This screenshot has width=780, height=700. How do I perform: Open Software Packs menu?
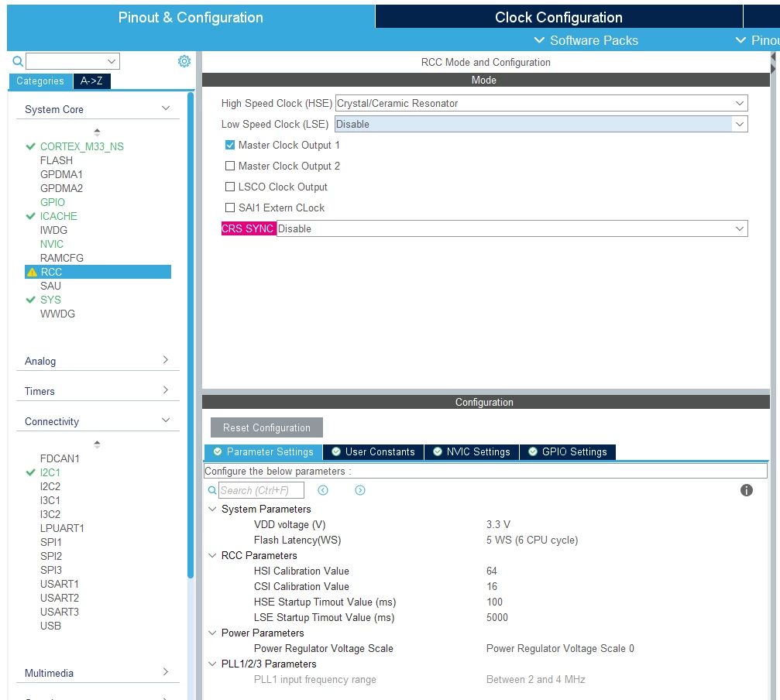(586, 40)
